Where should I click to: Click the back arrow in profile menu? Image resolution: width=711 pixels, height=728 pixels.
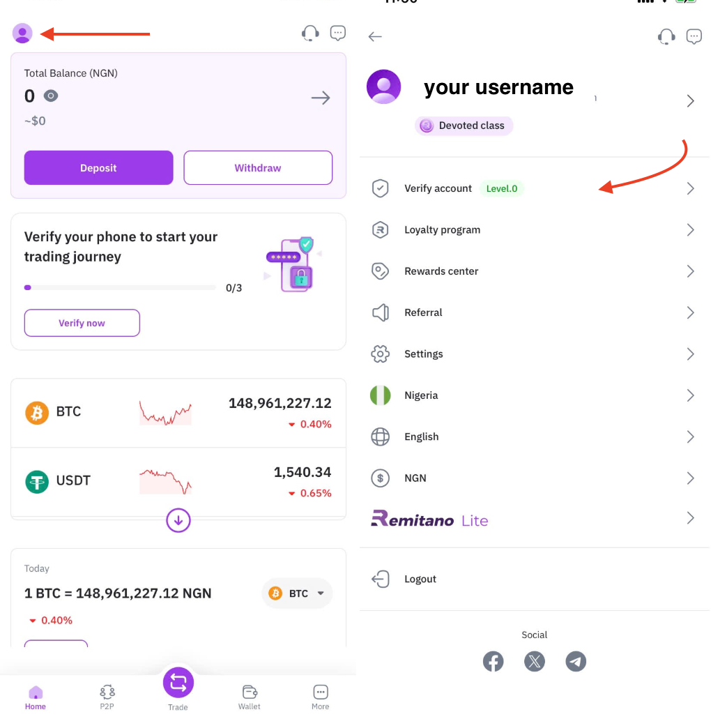click(x=376, y=36)
